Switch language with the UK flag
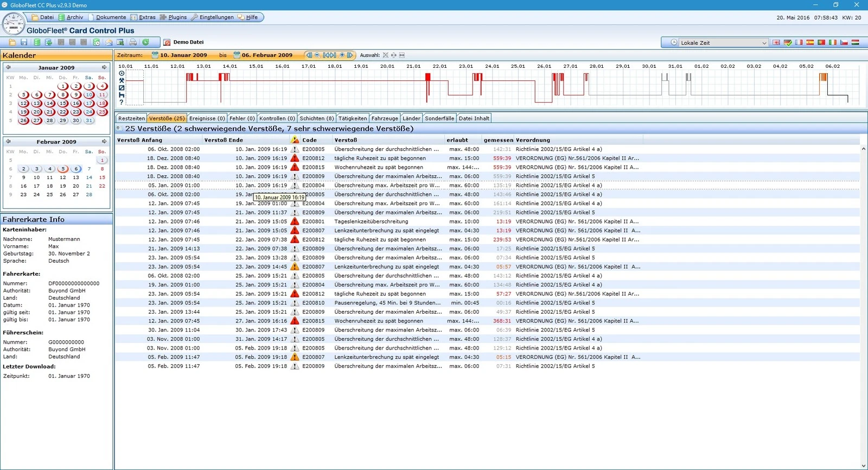 (x=776, y=42)
